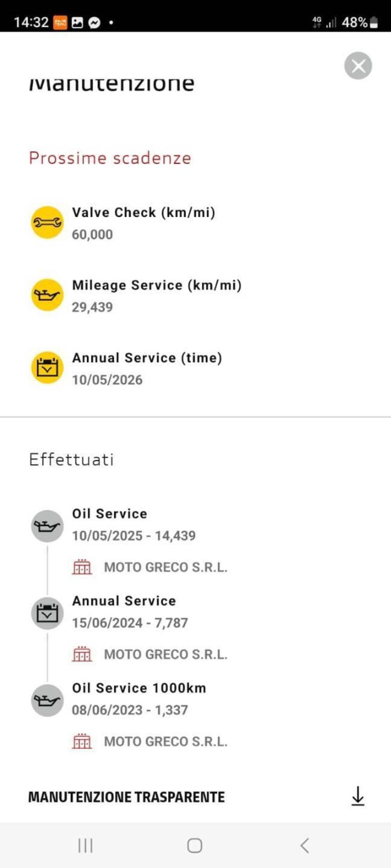
Task: Close the Manutenzione screen with X button
Action: (358, 66)
